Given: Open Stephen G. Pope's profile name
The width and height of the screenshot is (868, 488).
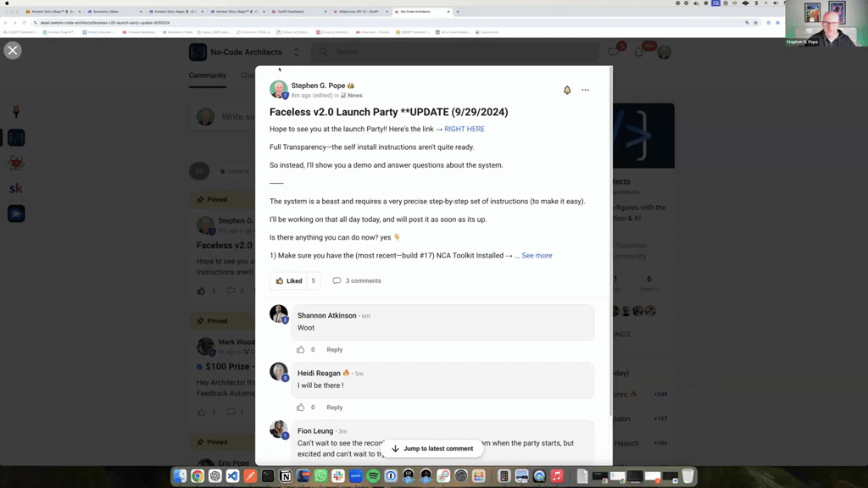Looking at the screenshot, I should (x=318, y=86).
